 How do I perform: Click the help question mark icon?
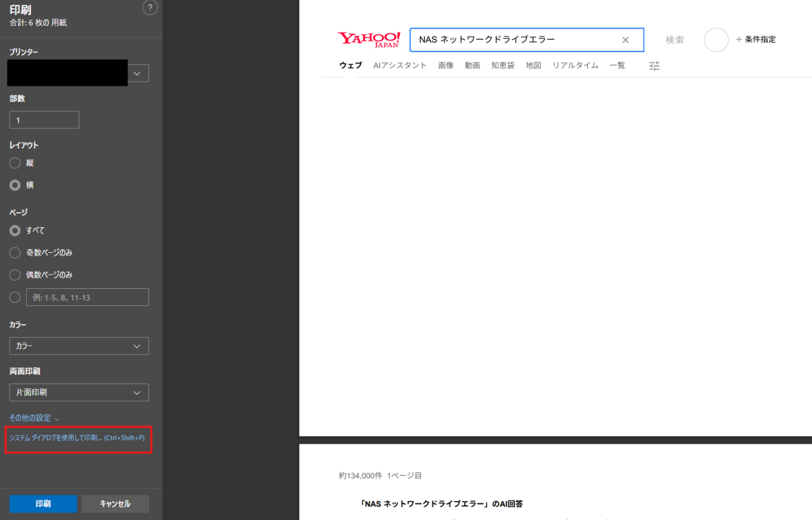[150, 8]
